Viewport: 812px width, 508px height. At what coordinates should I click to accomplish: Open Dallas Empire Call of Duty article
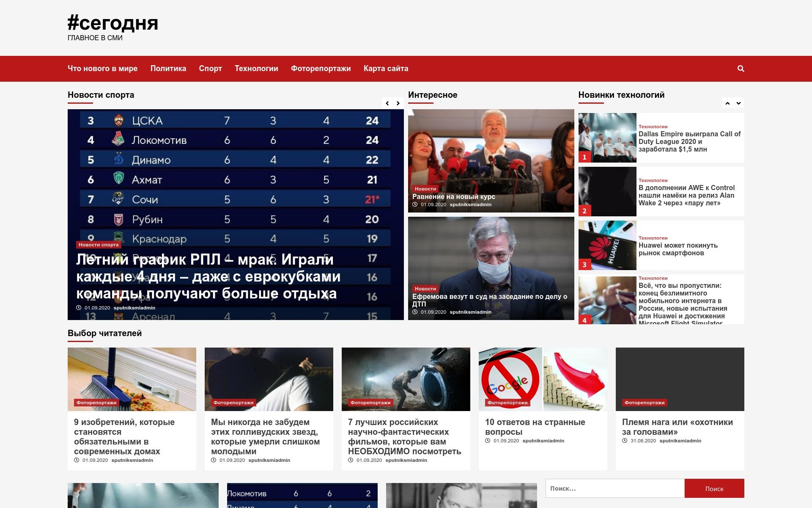pos(689,141)
